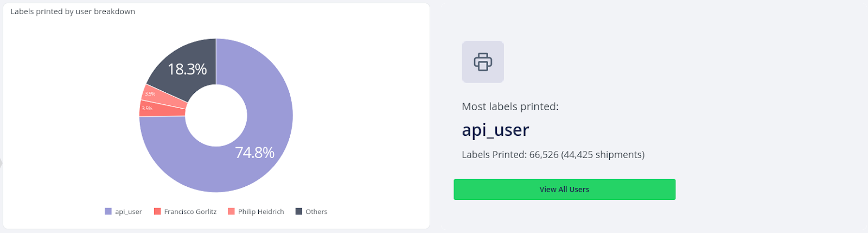Click the Labels Printed: 66,526 shipments text
Screen dimensions: 868x233
(x=553, y=155)
